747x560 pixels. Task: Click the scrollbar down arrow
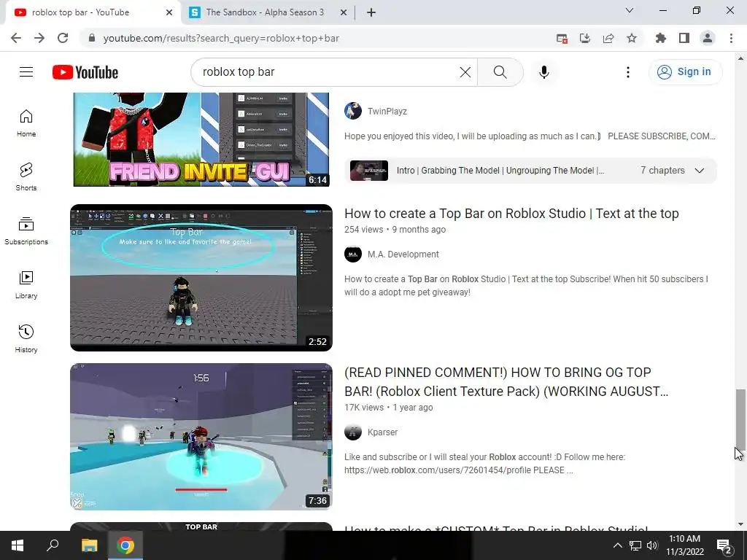coord(740,524)
